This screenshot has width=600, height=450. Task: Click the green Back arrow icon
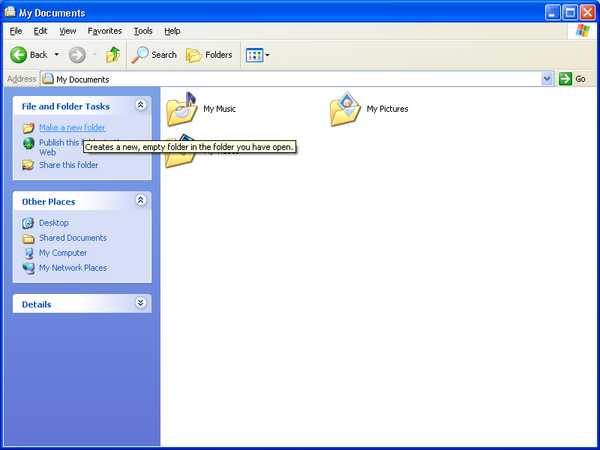[x=18, y=55]
